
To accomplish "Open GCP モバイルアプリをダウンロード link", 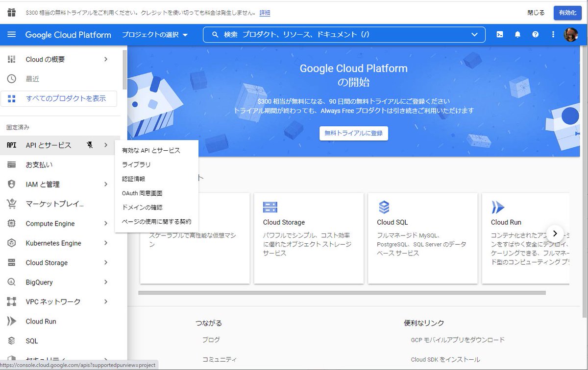I will (x=458, y=340).
